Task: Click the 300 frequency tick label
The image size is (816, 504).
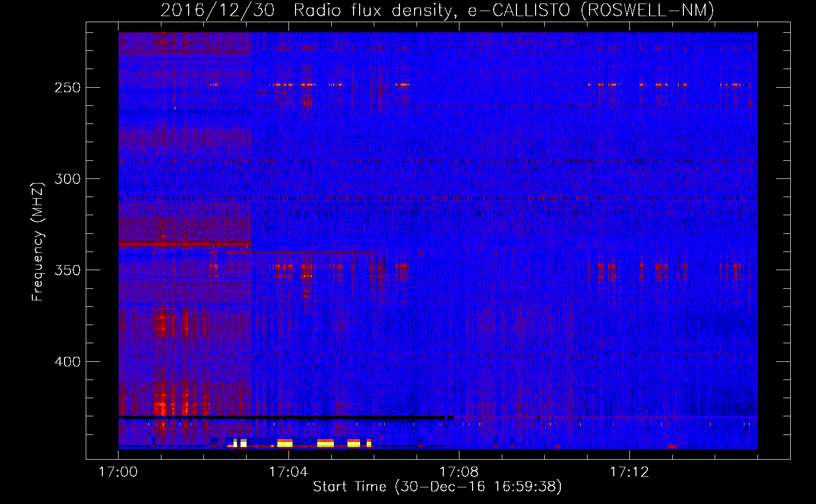Action: [68, 179]
